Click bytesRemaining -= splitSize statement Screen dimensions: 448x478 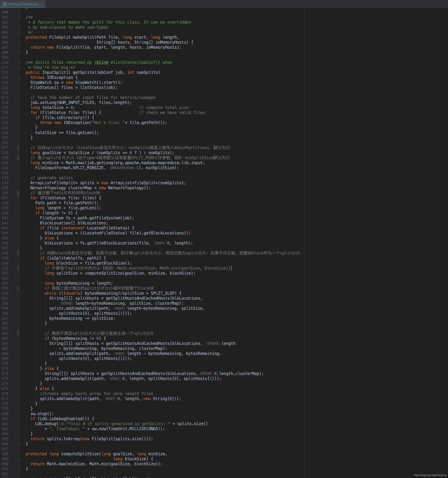click(82, 318)
